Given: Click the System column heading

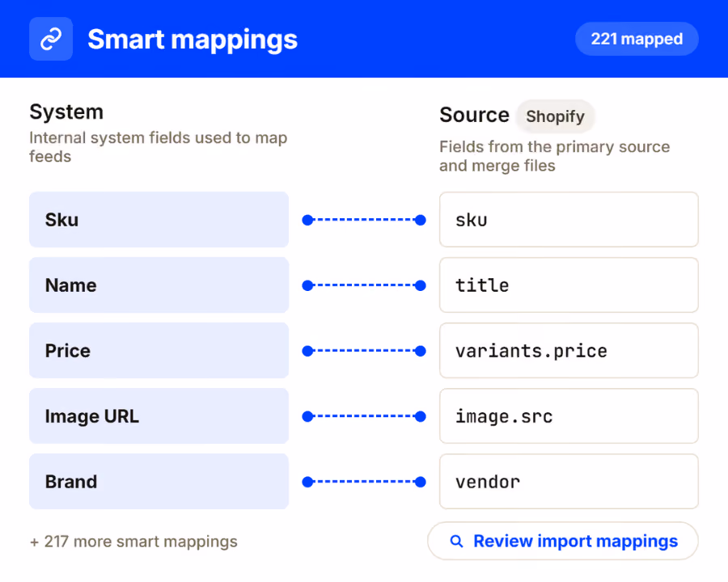Looking at the screenshot, I should 66,112.
